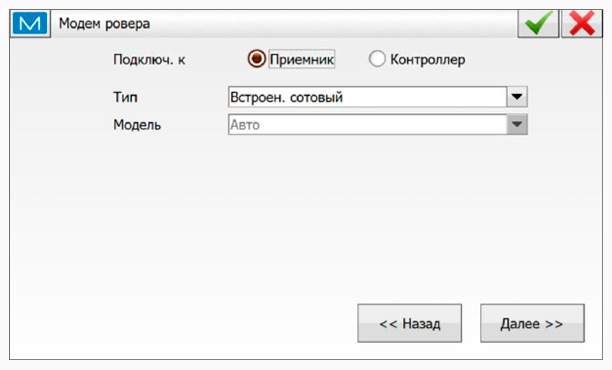612x370 pixels.
Task: Select the Приемник radio button
Action: (256, 59)
